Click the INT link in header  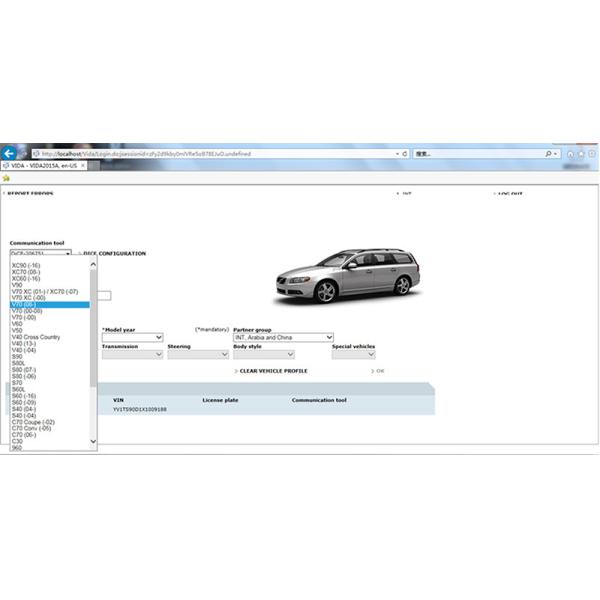(407, 194)
